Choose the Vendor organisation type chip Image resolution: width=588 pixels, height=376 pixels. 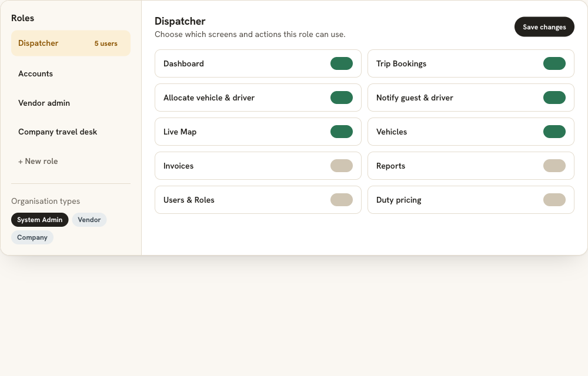pos(89,220)
